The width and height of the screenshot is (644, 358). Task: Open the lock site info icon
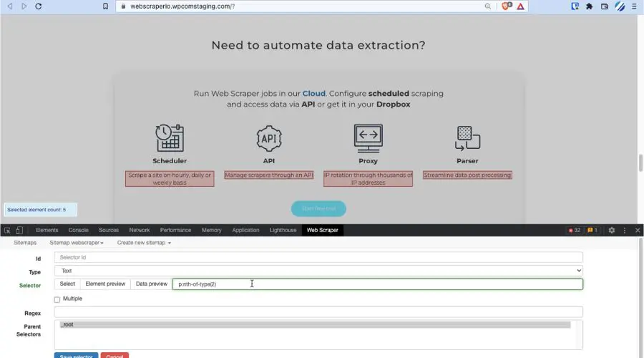tap(123, 6)
